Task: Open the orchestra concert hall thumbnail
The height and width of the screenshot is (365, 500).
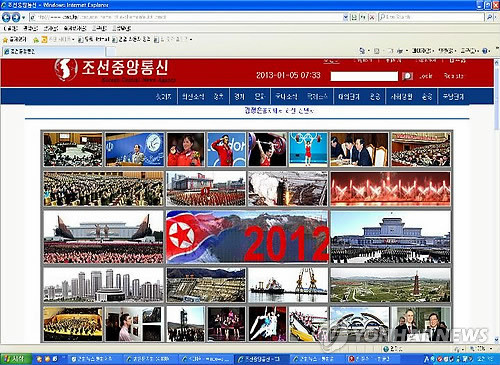Action: (73, 324)
